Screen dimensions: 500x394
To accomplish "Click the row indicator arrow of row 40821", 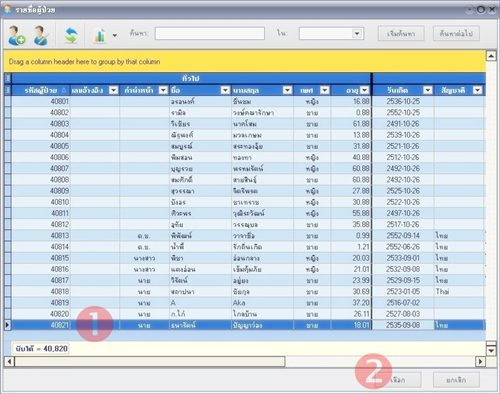I will tap(8, 325).
